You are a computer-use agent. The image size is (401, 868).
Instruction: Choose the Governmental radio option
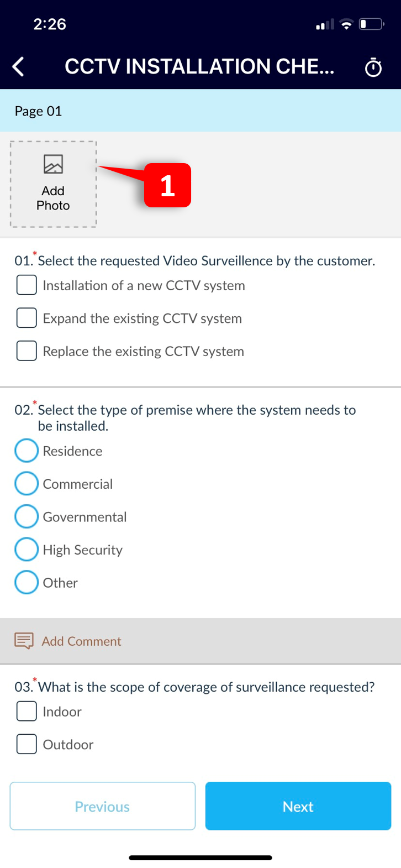pos(27,516)
